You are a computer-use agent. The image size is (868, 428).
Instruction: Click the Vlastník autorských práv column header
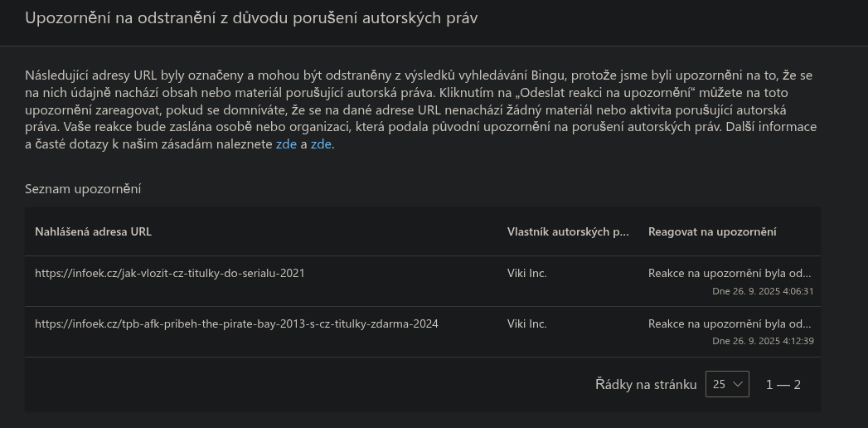click(x=568, y=231)
